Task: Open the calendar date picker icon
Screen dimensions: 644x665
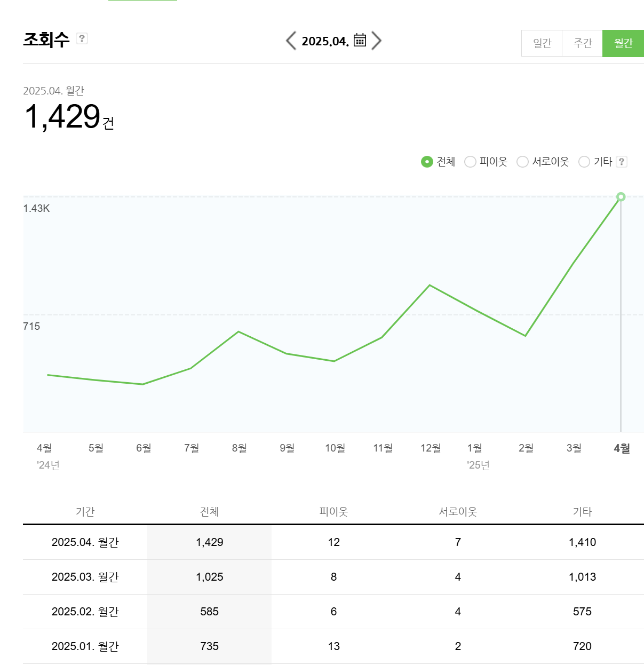Action: click(359, 40)
